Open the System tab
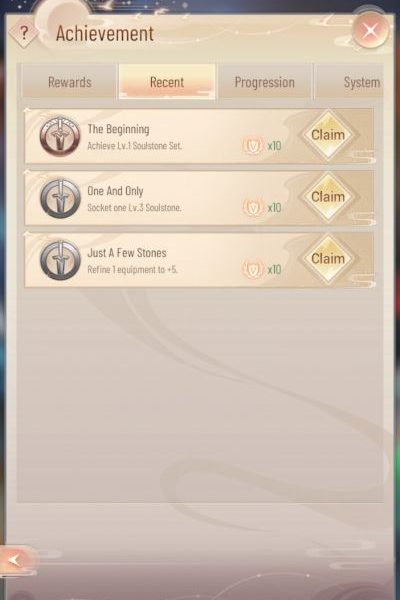 click(349, 82)
